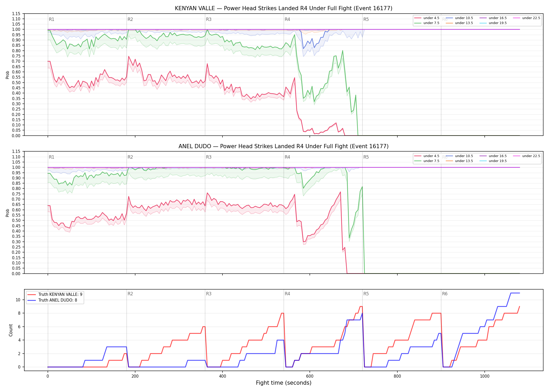Click the R4 round label in KENYAN VALLE chart
549x392 pixels.
(x=287, y=19)
